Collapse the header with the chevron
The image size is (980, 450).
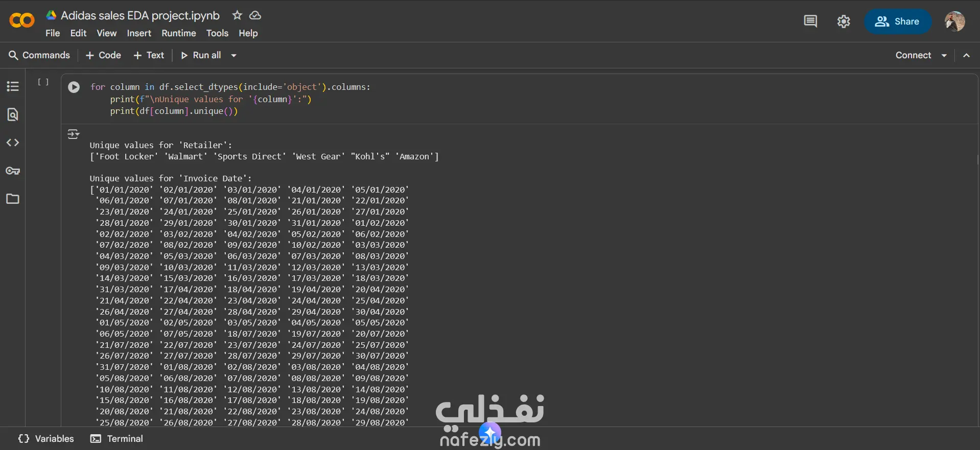tap(966, 55)
